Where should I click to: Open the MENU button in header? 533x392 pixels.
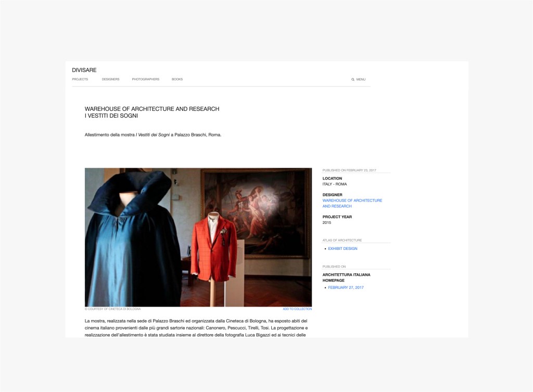click(x=361, y=80)
